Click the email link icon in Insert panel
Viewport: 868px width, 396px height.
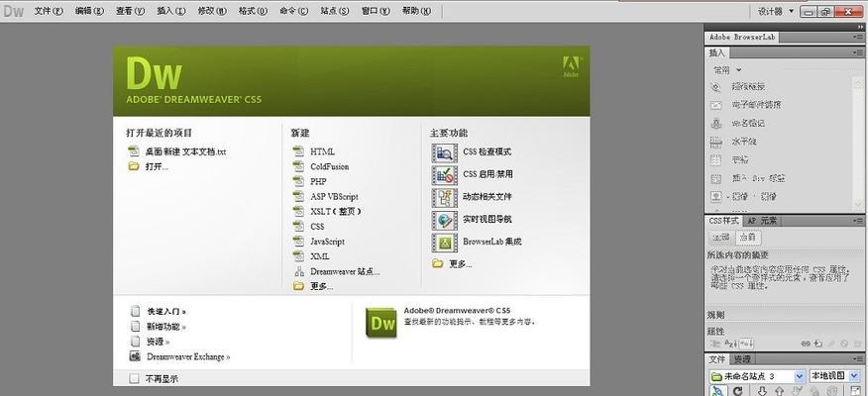(x=715, y=105)
